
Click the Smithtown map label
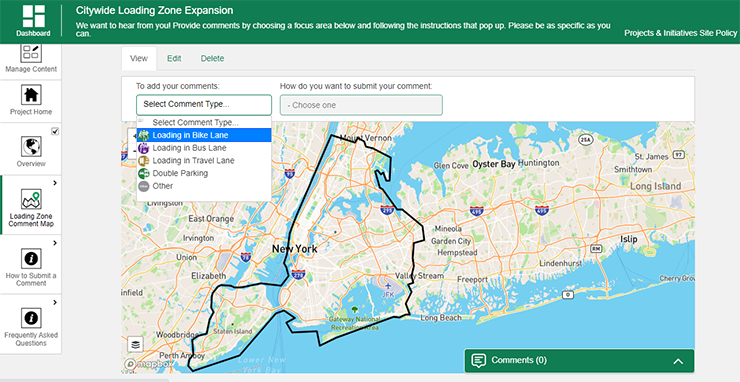tap(633, 170)
